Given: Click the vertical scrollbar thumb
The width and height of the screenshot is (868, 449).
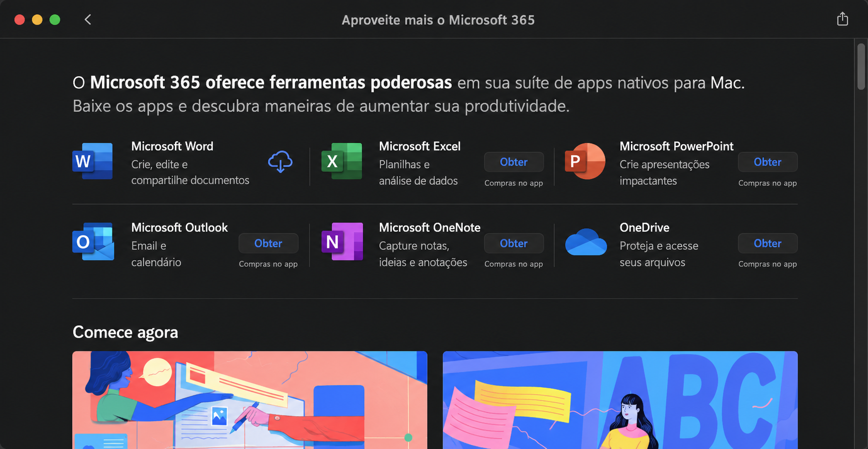Looking at the screenshot, I should click(x=861, y=67).
